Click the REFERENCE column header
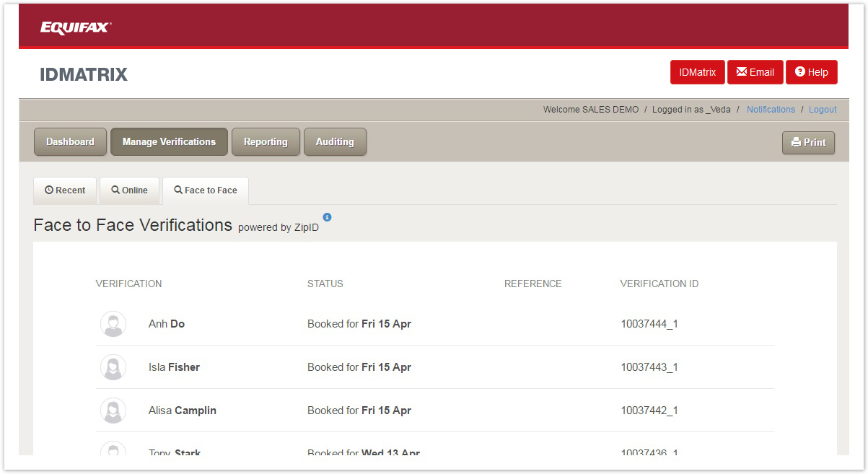The image size is (868, 474). tap(532, 284)
